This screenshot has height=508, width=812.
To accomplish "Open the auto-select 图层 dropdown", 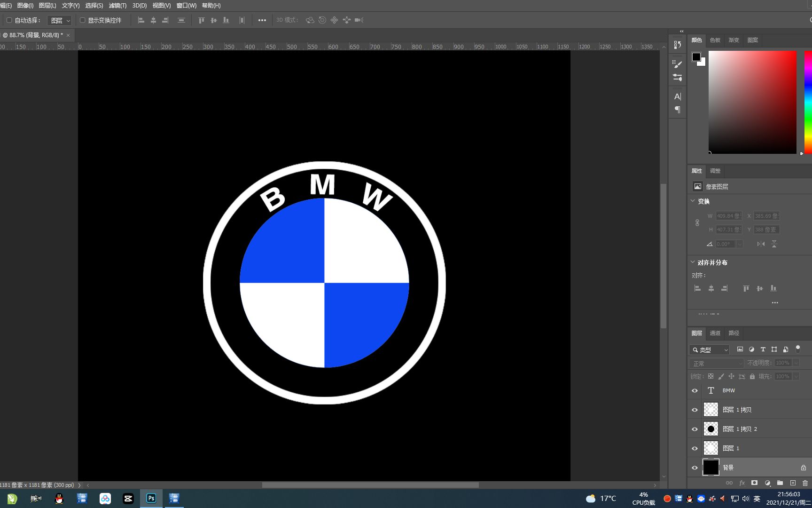I will point(60,20).
